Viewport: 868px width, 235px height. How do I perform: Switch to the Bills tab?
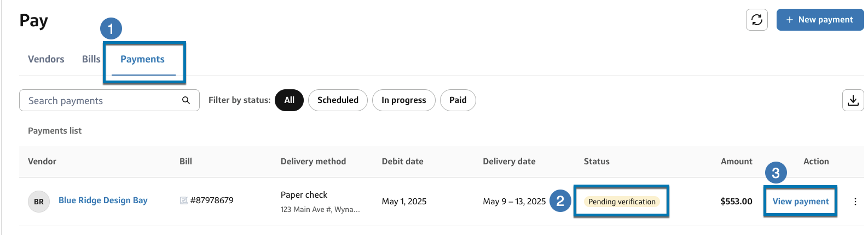[91, 59]
